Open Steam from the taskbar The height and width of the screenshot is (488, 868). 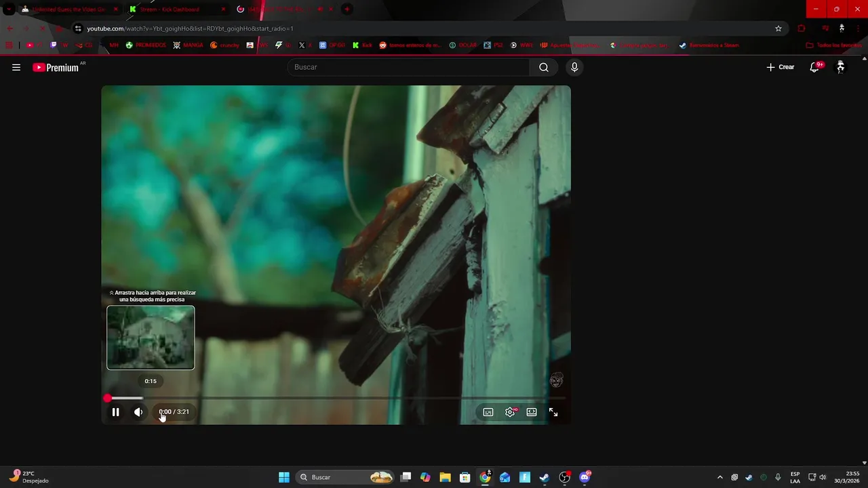click(545, 477)
